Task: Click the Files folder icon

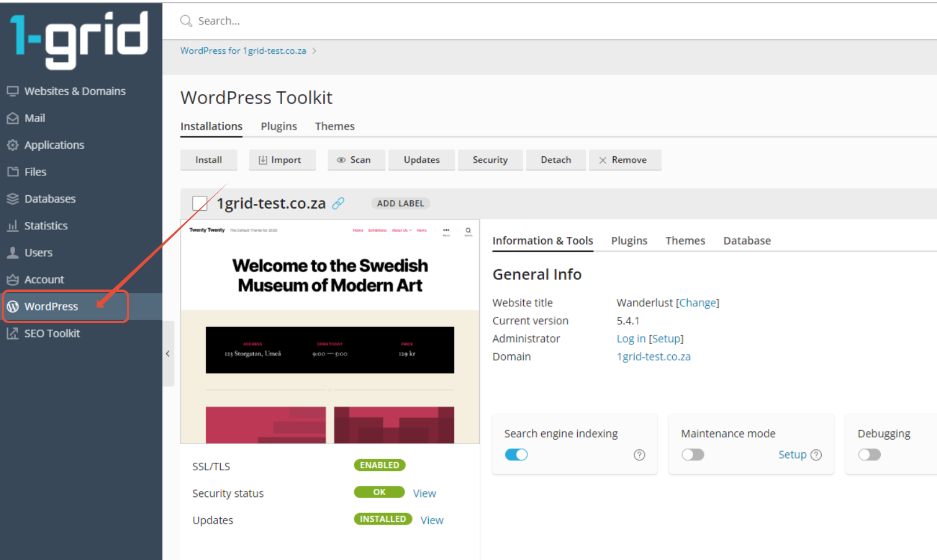Action: coord(13,171)
